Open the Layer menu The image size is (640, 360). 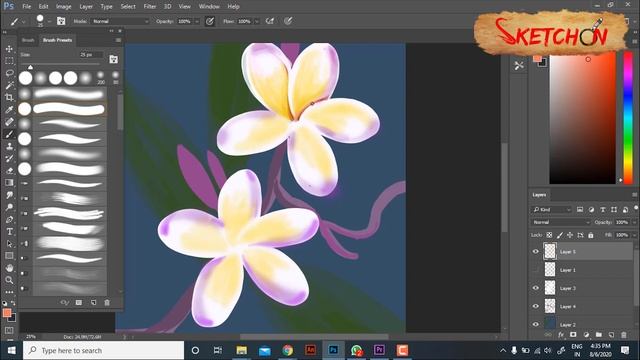(86, 7)
